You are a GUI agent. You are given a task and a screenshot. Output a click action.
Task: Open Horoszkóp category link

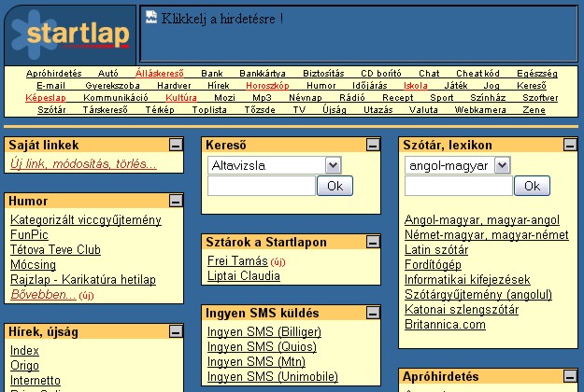pyautogui.click(x=267, y=86)
